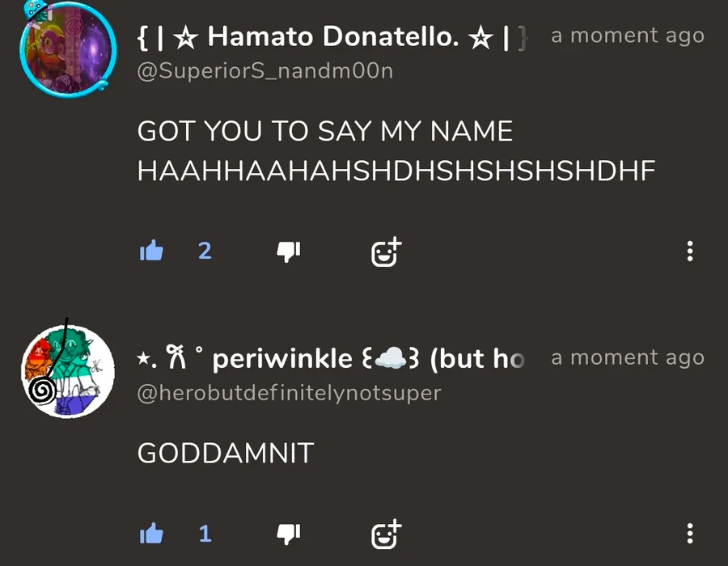Open three-dot menu on periwinkle's comment
This screenshot has width=728, height=566.
(x=690, y=534)
